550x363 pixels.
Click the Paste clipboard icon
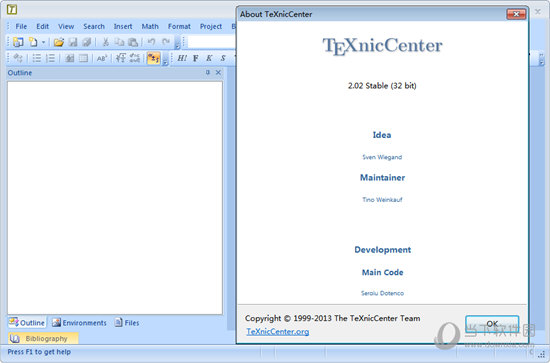tap(133, 42)
